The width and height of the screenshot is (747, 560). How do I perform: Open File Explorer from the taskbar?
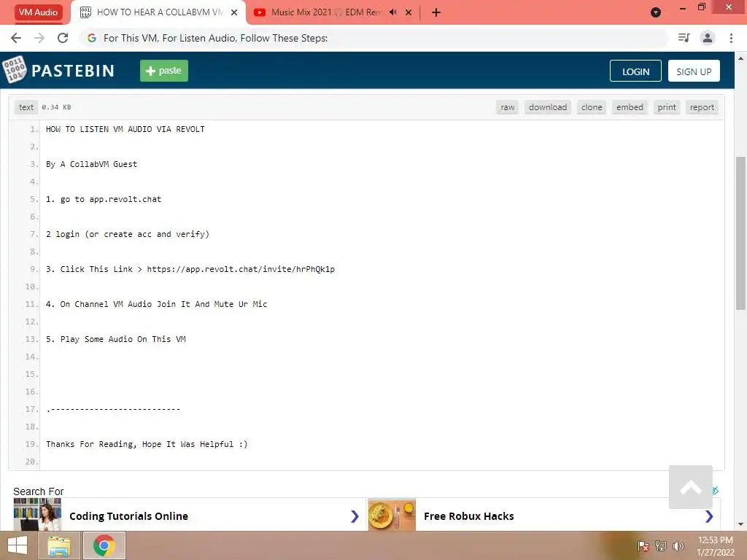tap(58, 545)
